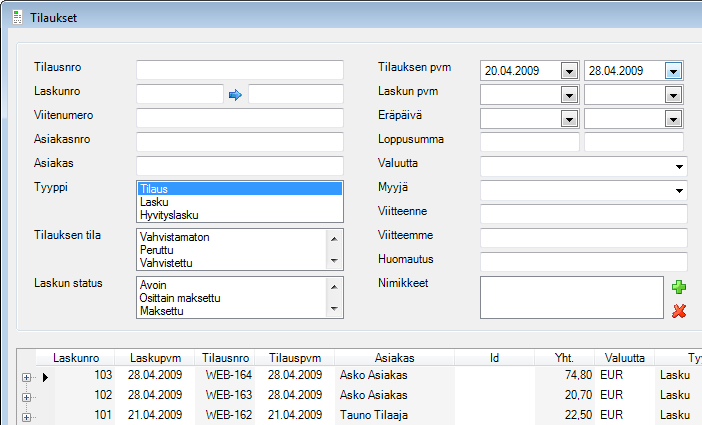
Task: Click the Viitenumero input field
Action: tap(240, 118)
